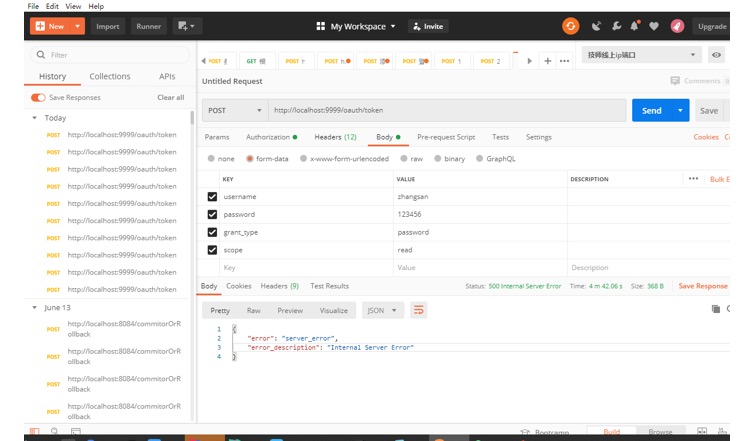
Task: Click Clear all history link
Action: [171, 98]
